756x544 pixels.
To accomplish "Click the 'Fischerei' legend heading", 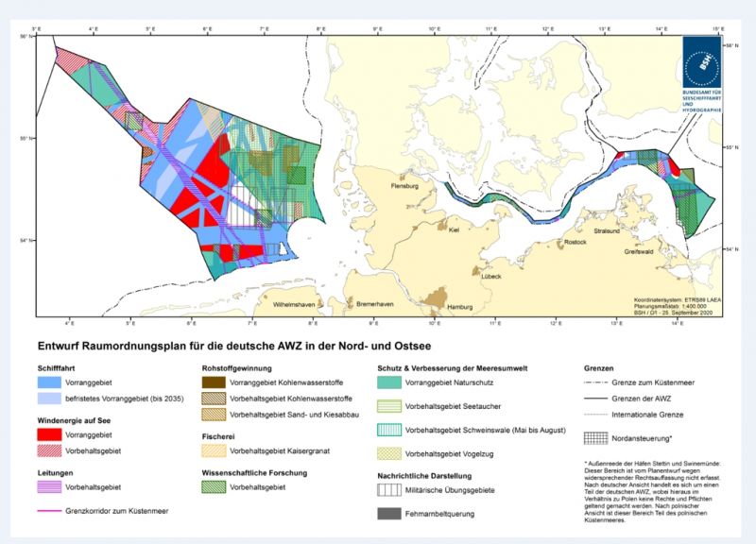I will (x=218, y=436).
